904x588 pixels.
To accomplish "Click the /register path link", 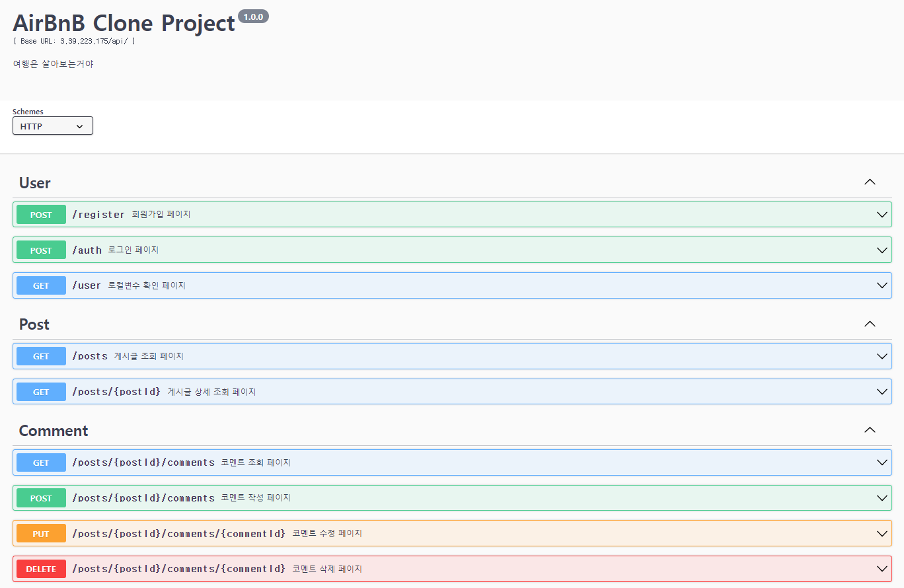I will pos(98,215).
